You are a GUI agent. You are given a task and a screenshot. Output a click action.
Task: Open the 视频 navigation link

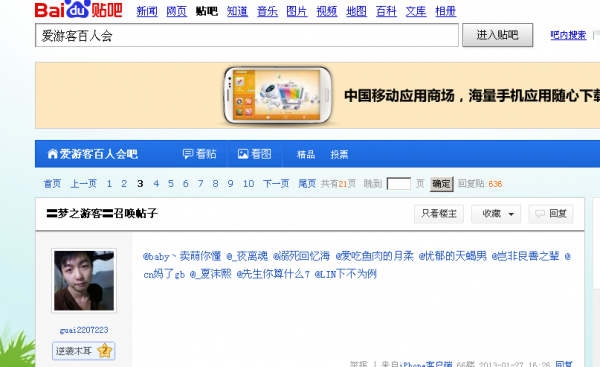[x=327, y=11]
